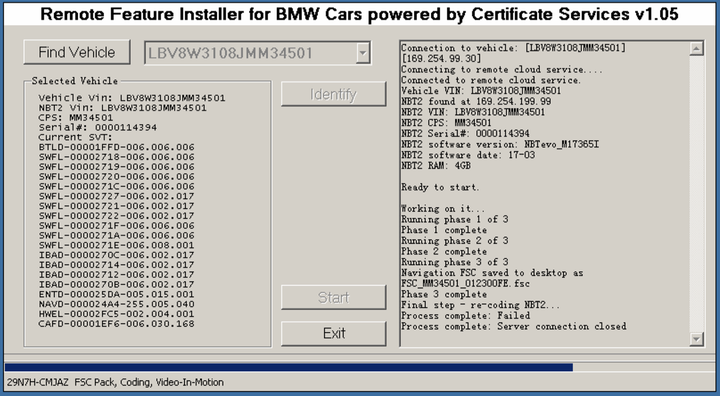Click 'Process complete: Server connection closed' line
Viewport: 720px width, 396px height.
[x=513, y=326]
